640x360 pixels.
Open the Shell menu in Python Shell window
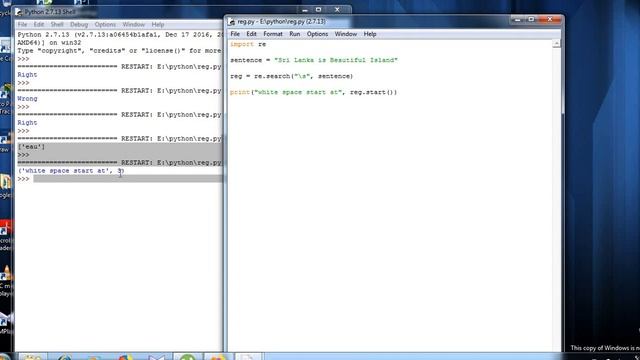(57, 24)
